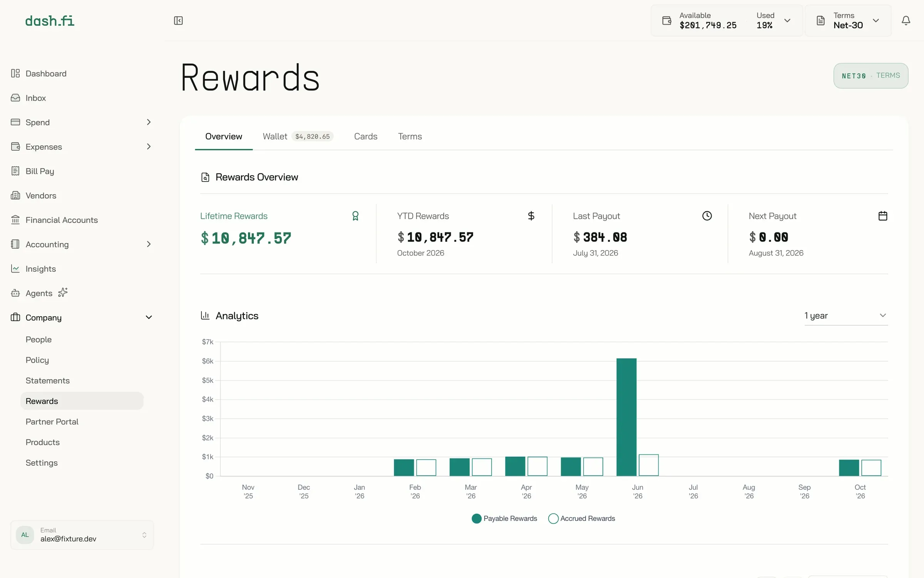Image resolution: width=924 pixels, height=578 pixels.
Task: Click the Vendors building icon
Action: [15, 195]
